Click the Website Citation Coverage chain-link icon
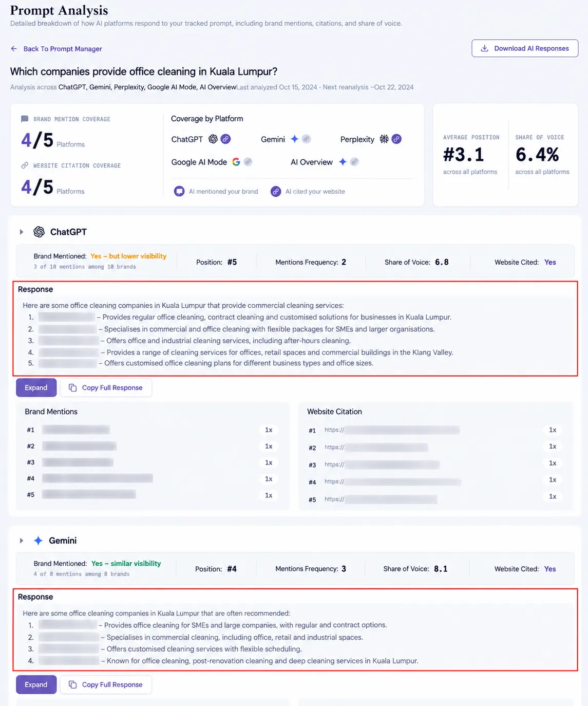The width and height of the screenshot is (588, 706). [x=25, y=165]
